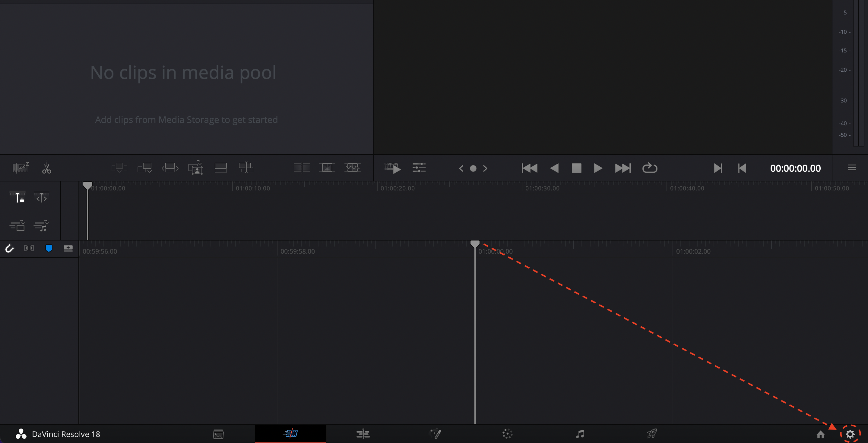Open Project Settings via the gear icon
Image resolution: width=868 pixels, height=443 pixels.
coord(850,434)
